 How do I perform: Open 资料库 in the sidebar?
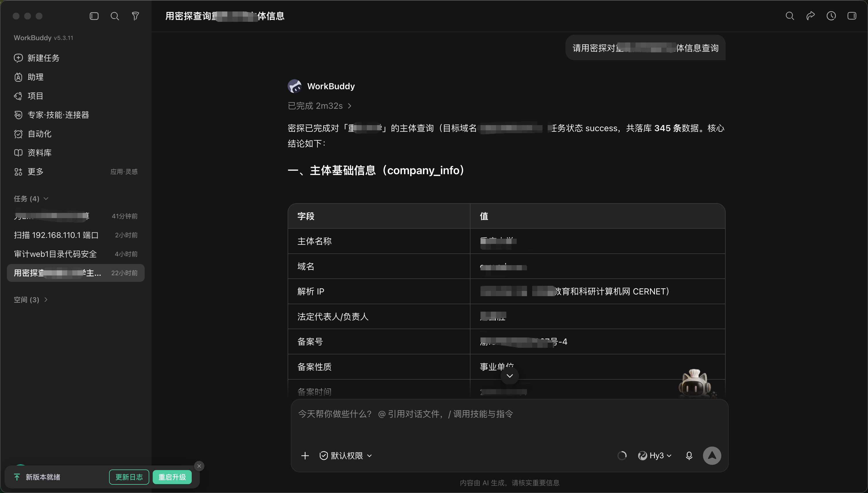click(75, 153)
